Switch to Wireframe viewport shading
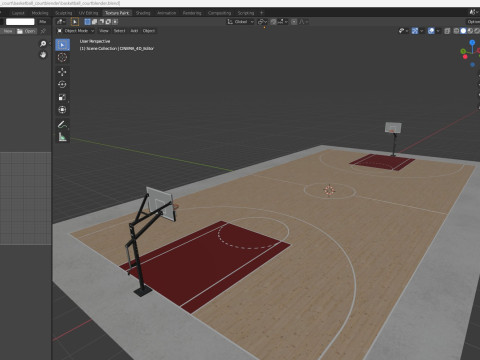Image resolution: width=480 pixels, height=360 pixels. click(456, 31)
